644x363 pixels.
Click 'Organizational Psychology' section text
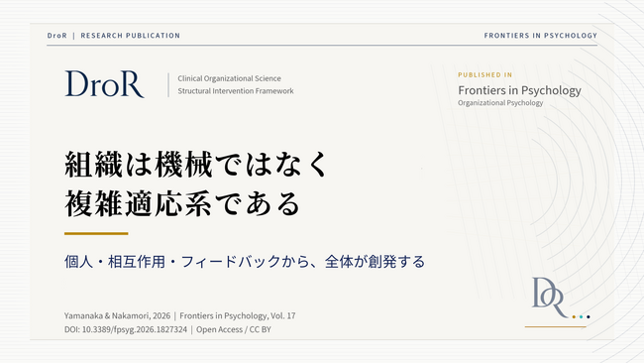click(500, 103)
